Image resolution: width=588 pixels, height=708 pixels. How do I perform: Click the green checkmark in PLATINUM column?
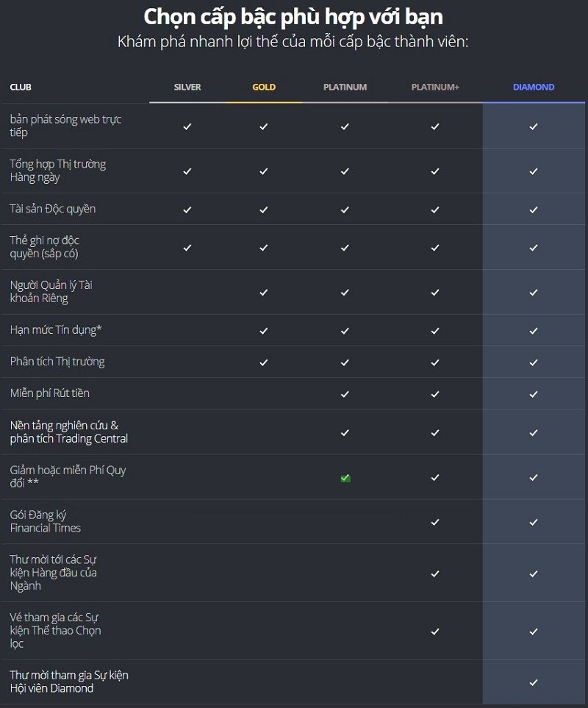pyautogui.click(x=345, y=478)
